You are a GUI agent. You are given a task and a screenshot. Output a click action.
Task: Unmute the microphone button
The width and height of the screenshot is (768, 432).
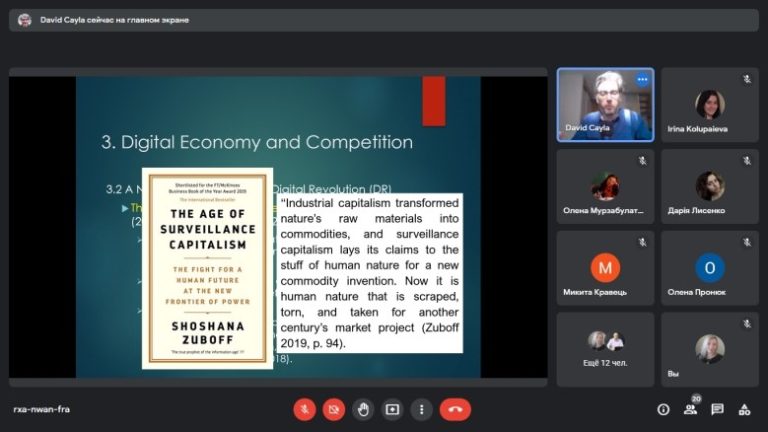(x=304, y=409)
